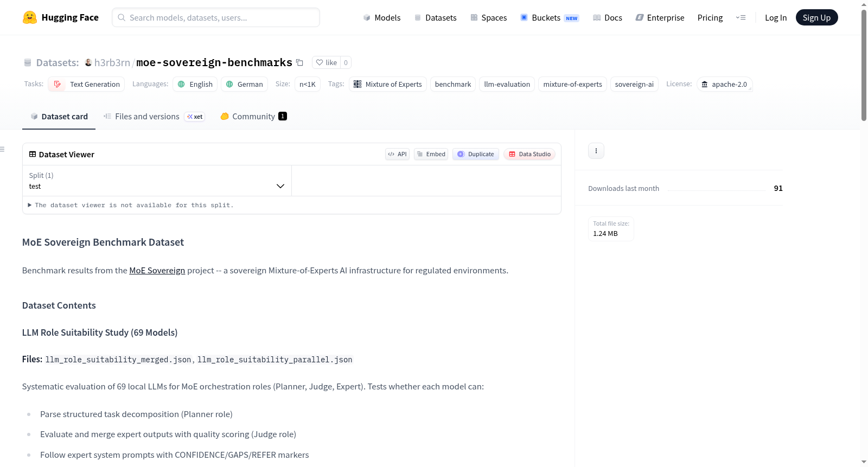Image resolution: width=868 pixels, height=467 pixels.
Task: Open Data Studio
Action: point(529,154)
